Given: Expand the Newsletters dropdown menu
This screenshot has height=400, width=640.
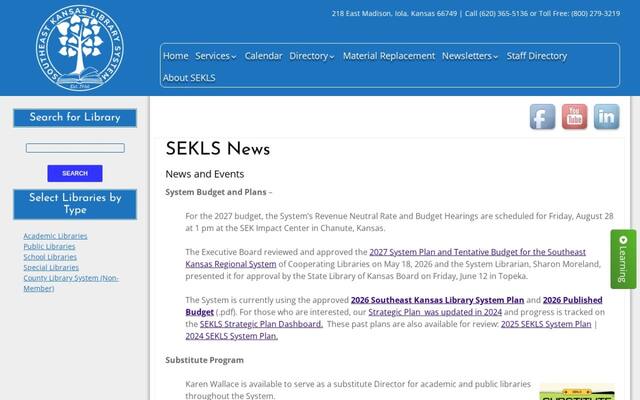Looking at the screenshot, I should pyautogui.click(x=470, y=56).
